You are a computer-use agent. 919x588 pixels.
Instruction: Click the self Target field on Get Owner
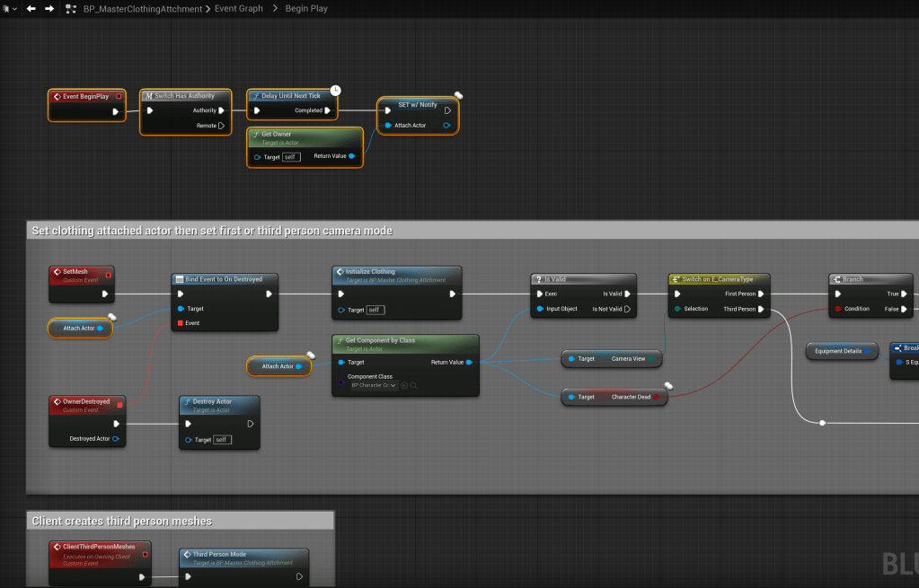pyautogui.click(x=291, y=157)
